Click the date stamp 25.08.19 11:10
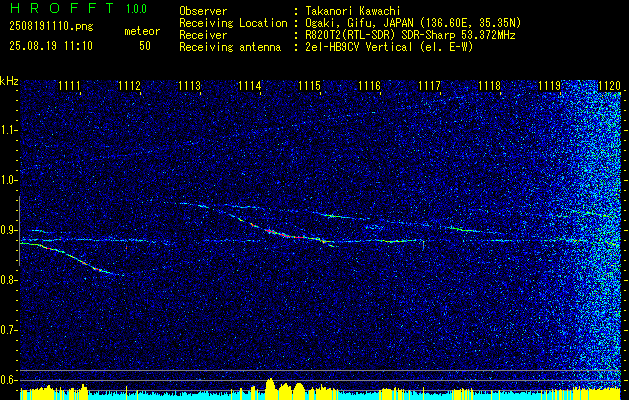Screen dimensions: 629x400 tap(51, 45)
